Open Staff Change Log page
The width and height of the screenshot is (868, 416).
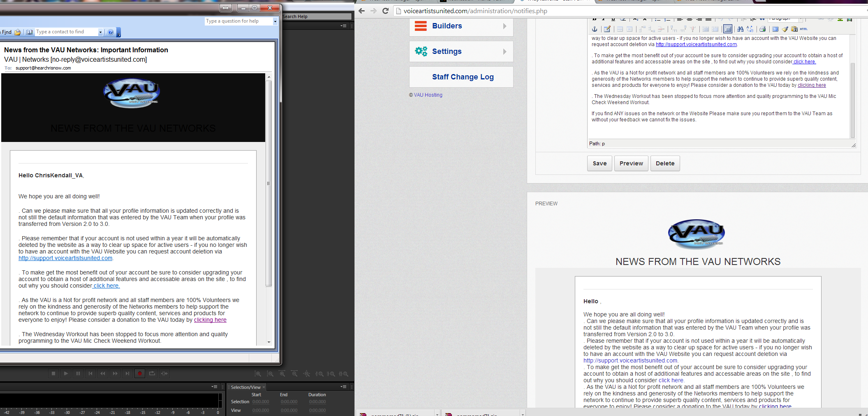[463, 77]
